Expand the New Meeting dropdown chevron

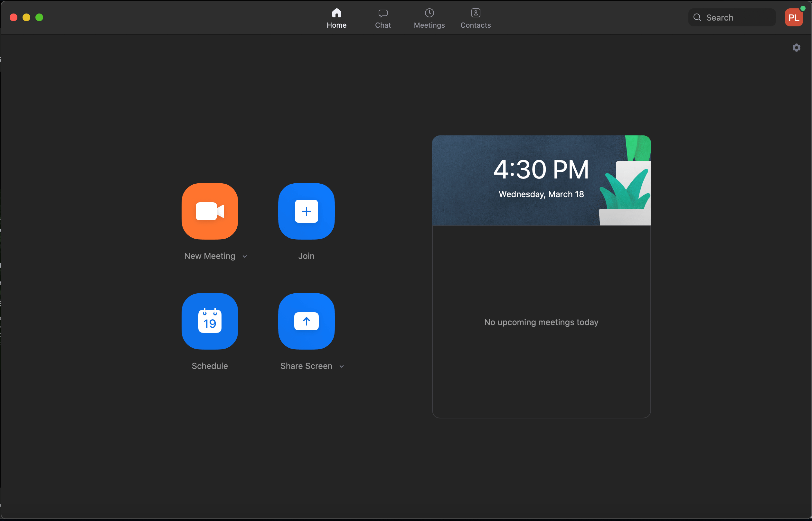[x=245, y=256]
